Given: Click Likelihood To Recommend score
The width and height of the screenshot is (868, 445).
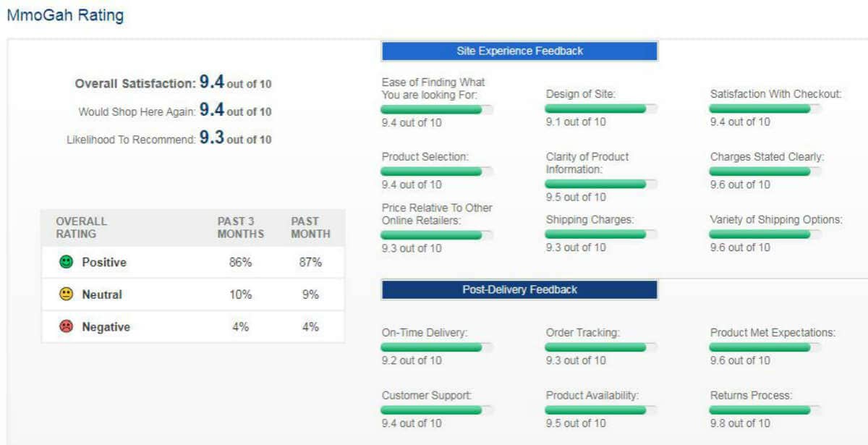Looking at the screenshot, I should pos(212,138).
